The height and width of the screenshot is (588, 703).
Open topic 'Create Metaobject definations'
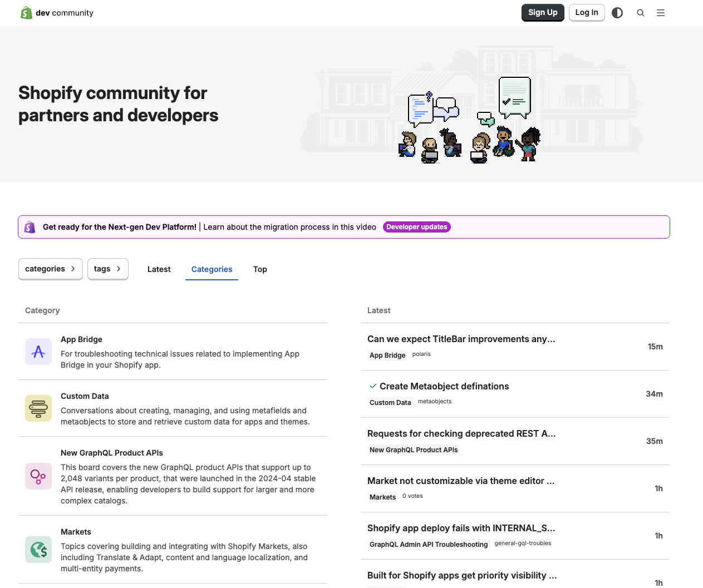pyautogui.click(x=444, y=386)
